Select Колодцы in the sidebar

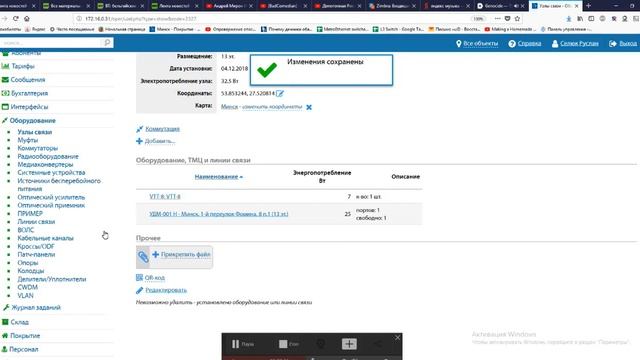(x=31, y=271)
